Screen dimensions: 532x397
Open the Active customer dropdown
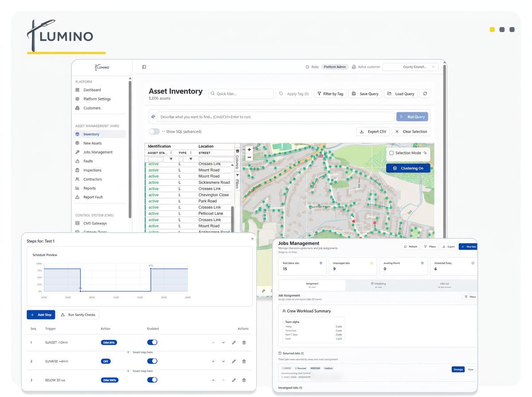[x=411, y=67]
